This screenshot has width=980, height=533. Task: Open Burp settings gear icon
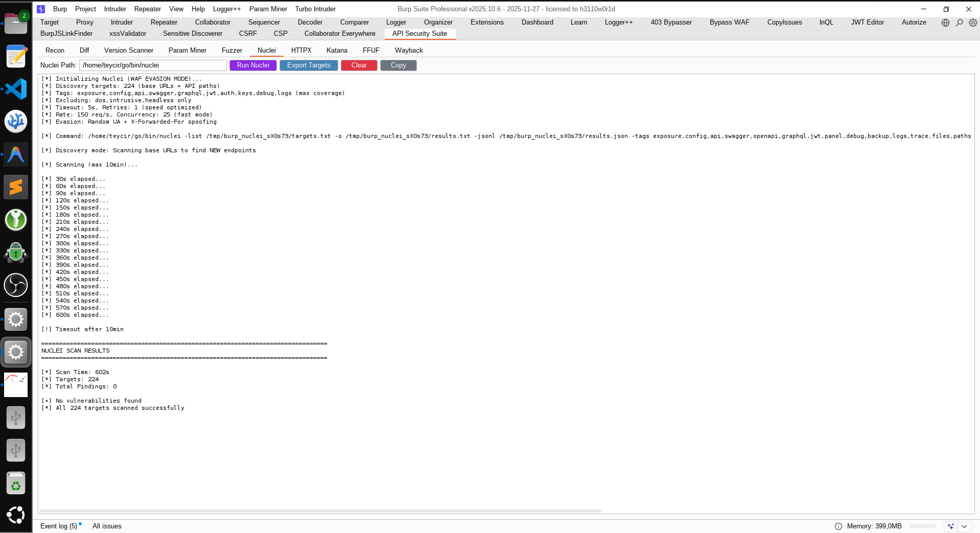point(973,22)
